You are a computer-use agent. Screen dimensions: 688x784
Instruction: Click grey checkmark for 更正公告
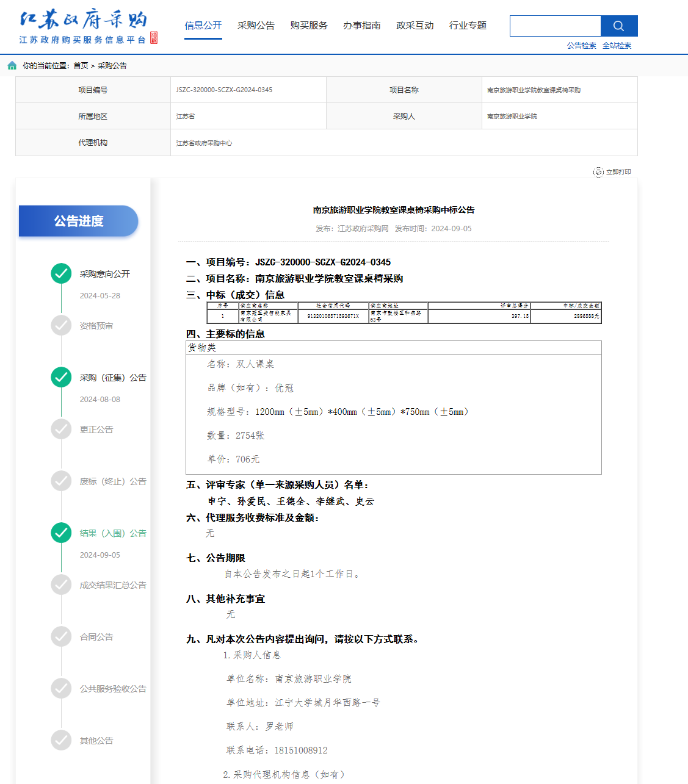pyautogui.click(x=61, y=429)
